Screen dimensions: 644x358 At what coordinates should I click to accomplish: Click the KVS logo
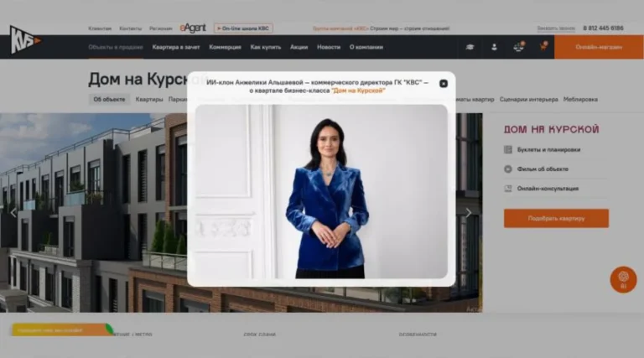pyautogui.click(x=25, y=39)
